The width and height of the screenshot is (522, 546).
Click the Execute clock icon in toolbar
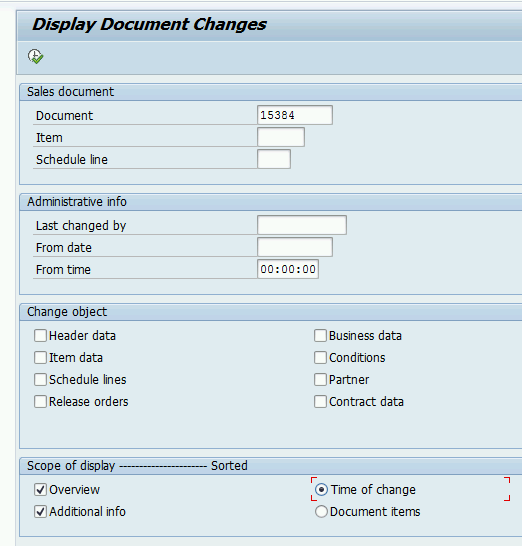36,56
